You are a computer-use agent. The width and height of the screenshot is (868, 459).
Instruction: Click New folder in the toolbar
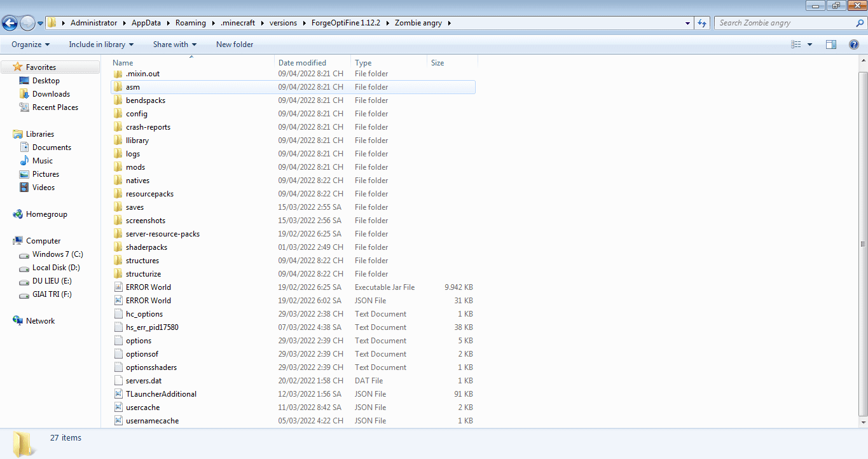(235, 45)
